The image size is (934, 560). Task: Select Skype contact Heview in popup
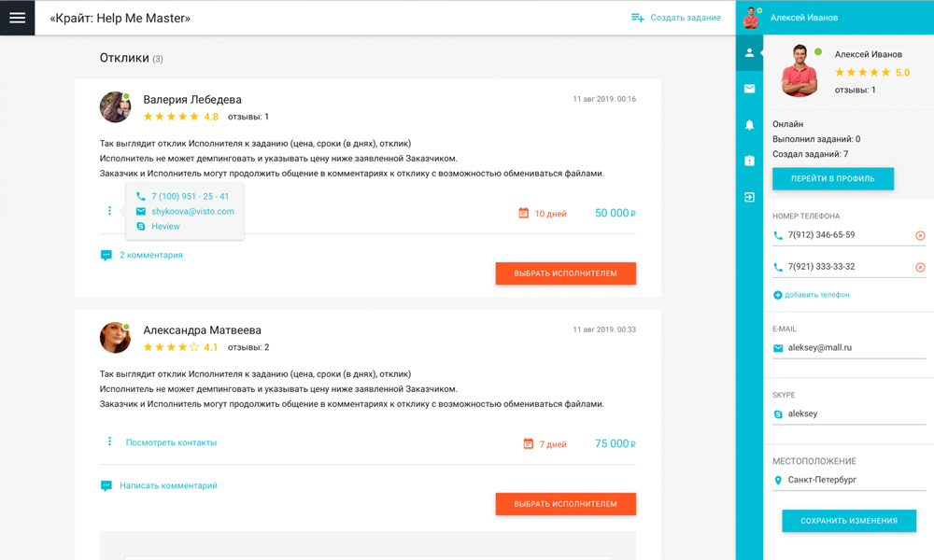click(x=165, y=227)
